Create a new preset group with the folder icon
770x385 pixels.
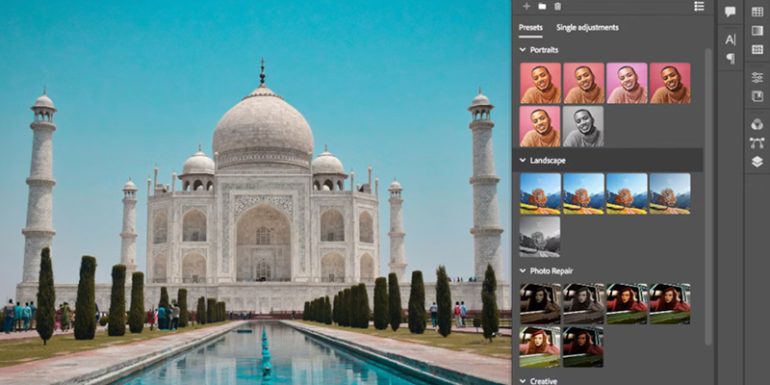[542, 6]
